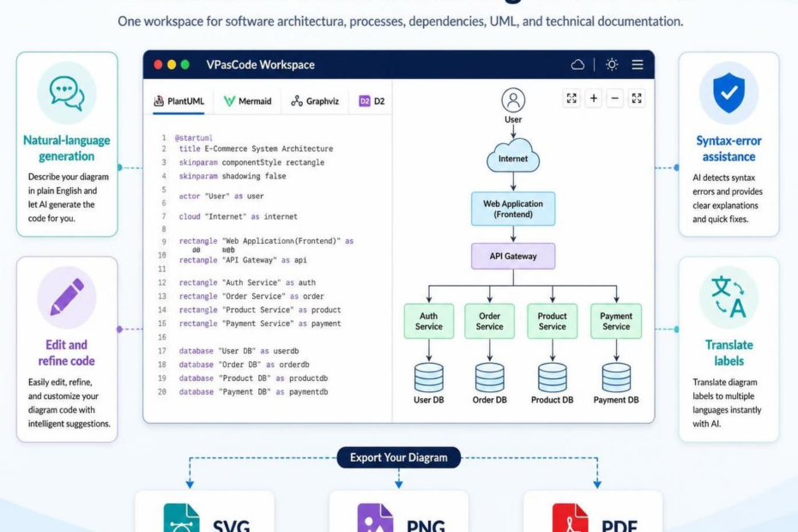Click the SVG export label

(x=231, y=524)
